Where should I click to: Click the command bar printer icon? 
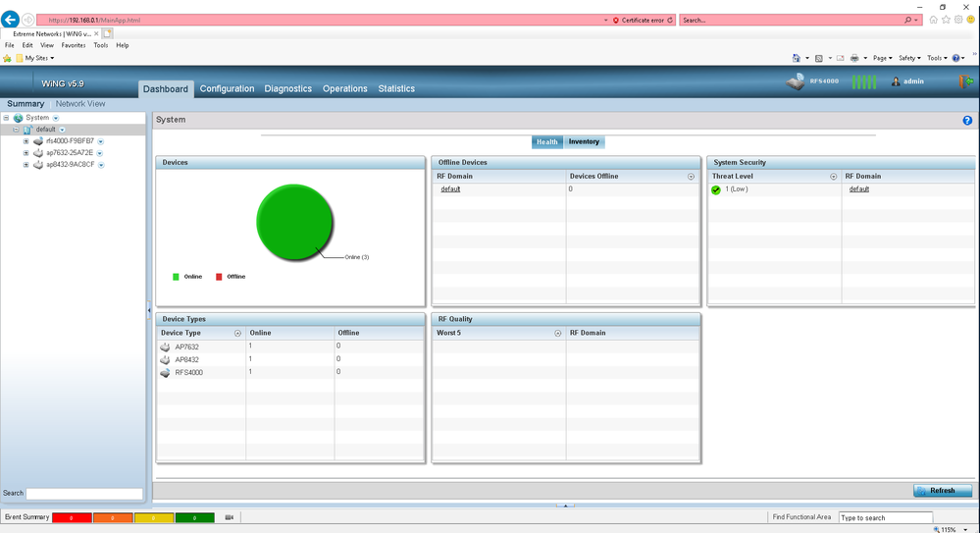(x=854, y=58)
